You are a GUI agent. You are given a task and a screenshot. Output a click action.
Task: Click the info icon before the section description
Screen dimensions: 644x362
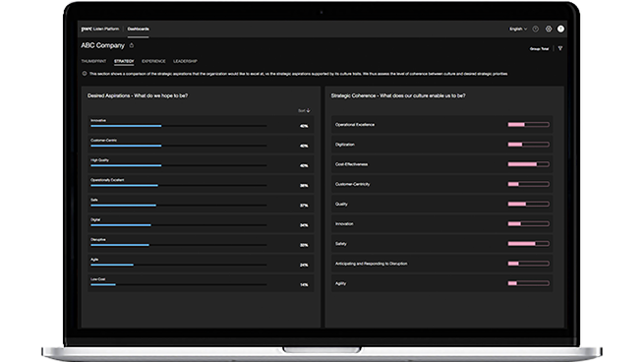85,74
